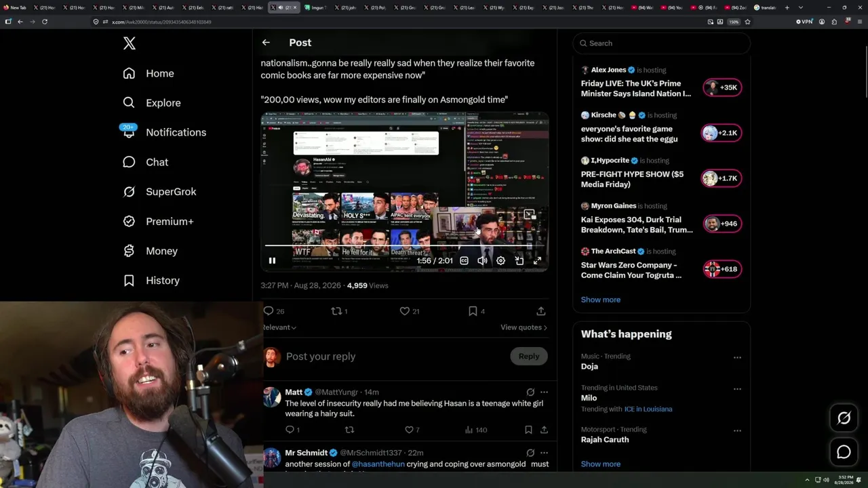Click the Search field
The height and width of the screenshot is (488, 868).
tap(661, 43)
